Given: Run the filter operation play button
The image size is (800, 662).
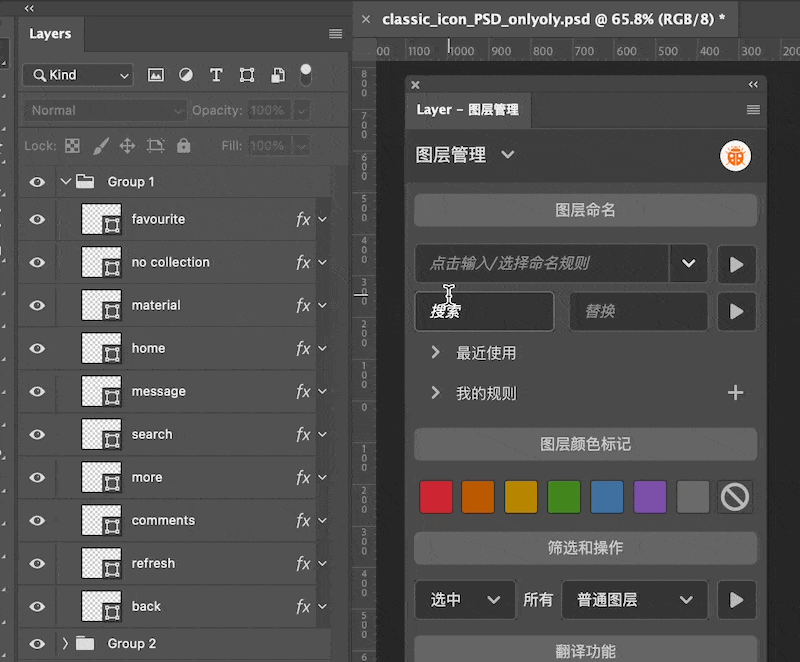Looking at the screenshot, I should (x=736, y=600).
